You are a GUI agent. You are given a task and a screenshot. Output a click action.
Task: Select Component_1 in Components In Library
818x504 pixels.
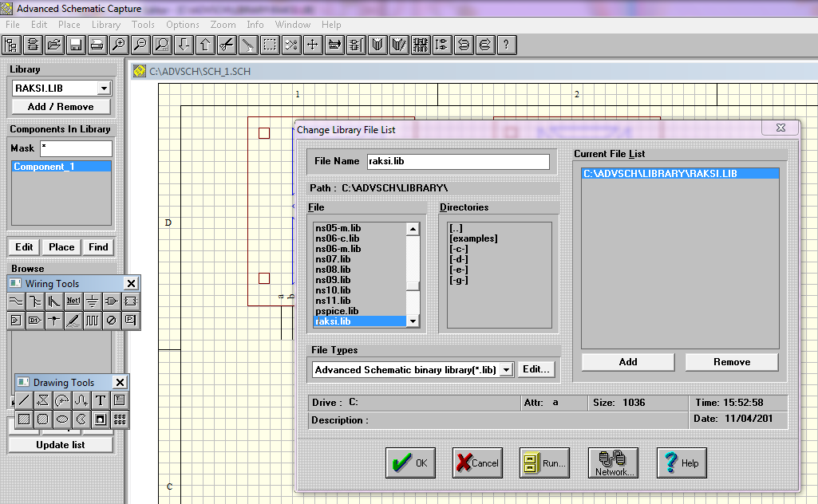click(x=61, y=166)
